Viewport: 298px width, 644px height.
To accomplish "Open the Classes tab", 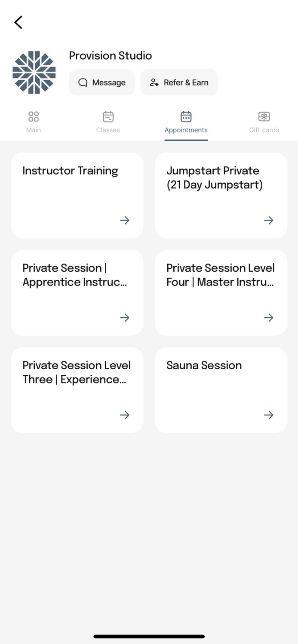I will 108,122.
